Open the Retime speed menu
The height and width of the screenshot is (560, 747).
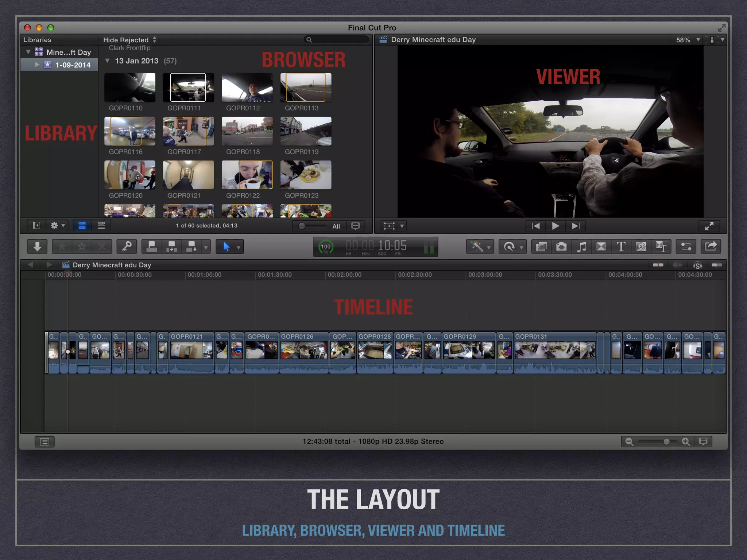tap(512, 247)
